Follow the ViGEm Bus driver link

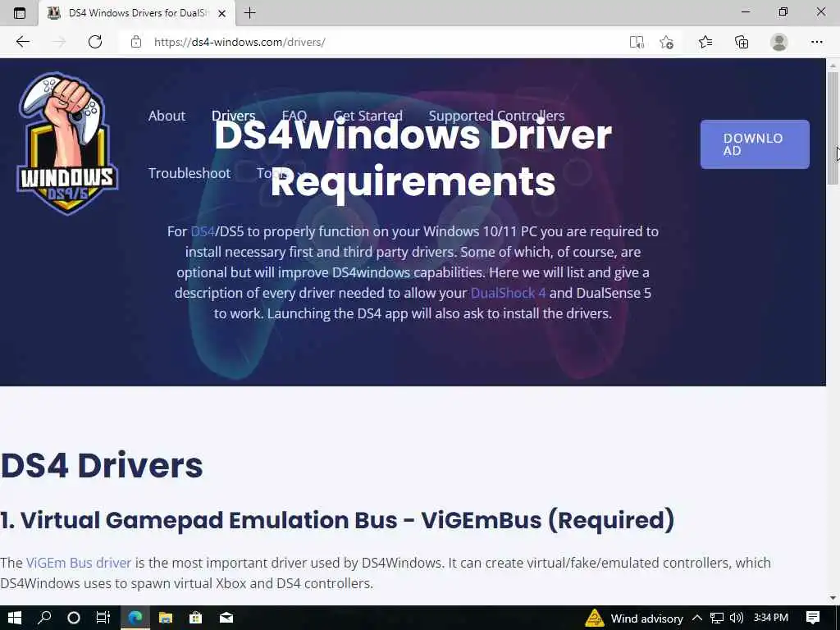coord(79,563)
